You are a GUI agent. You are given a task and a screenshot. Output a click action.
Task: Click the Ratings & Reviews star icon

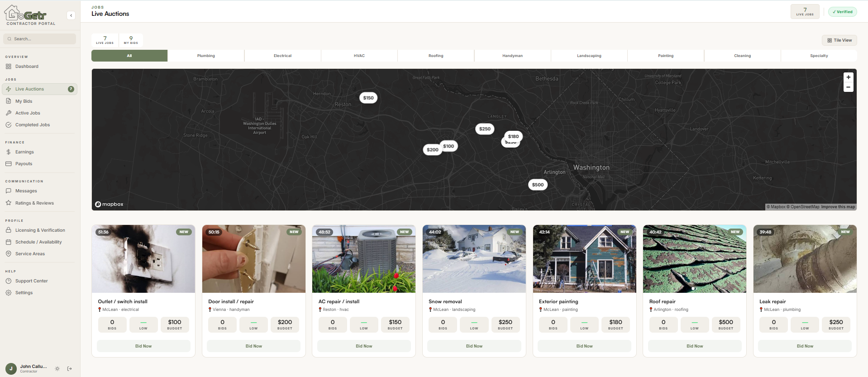[x=9, y=203]
